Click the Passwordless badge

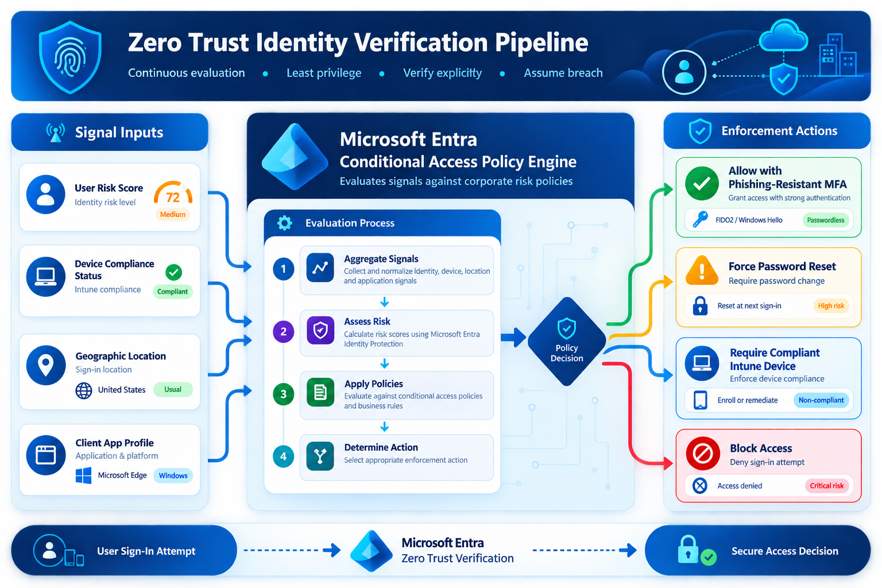(826, 220)
